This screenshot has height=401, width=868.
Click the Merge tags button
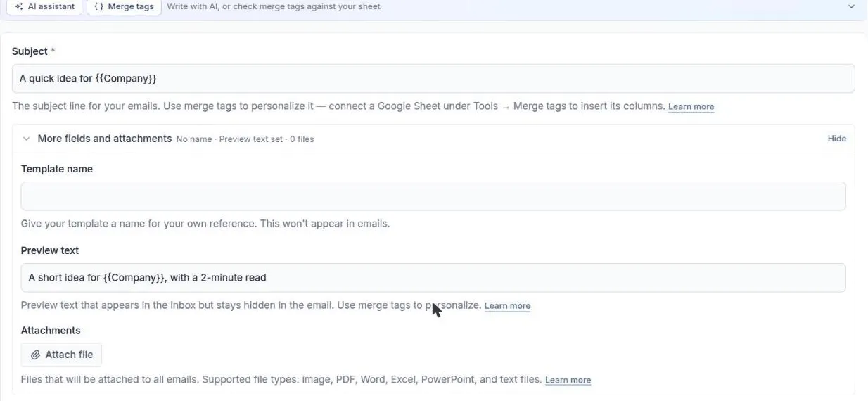pyautogui.click(x=124, y=7)
